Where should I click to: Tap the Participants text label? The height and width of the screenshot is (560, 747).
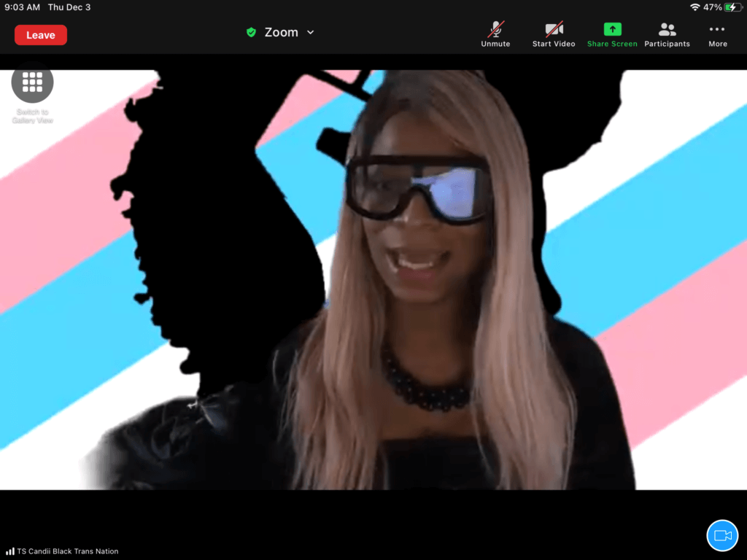tap(667, 44)
